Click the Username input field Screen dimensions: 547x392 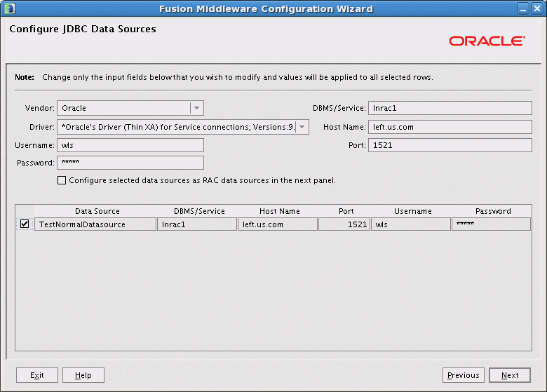pyautogui.click(x=130, y=145)
